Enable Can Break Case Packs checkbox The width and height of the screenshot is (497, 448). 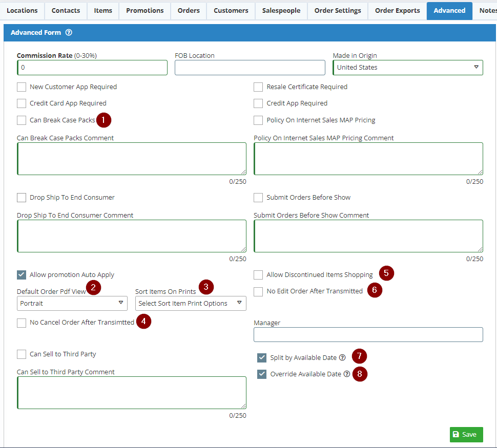[x=22, y=120]
